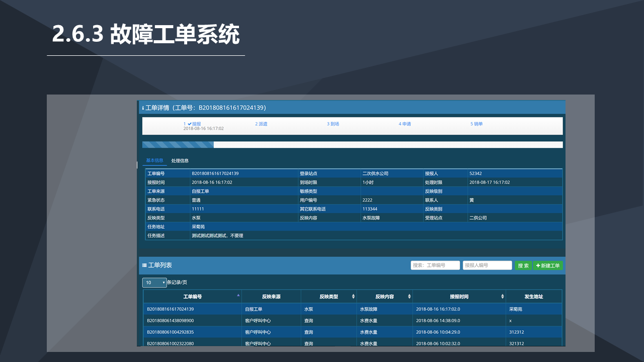The width and height of the screenshot is (644, 362).
Task: Click step 3 到场 in workflow
Action: click(333, 124)
